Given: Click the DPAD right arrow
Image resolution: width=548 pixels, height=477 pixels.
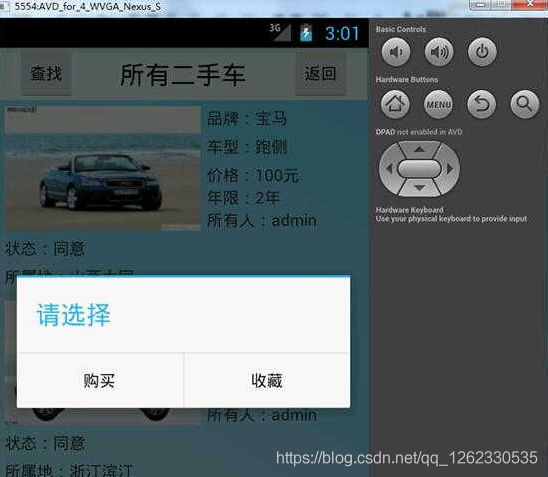Looking at the screenshot, I should [450, 169].
